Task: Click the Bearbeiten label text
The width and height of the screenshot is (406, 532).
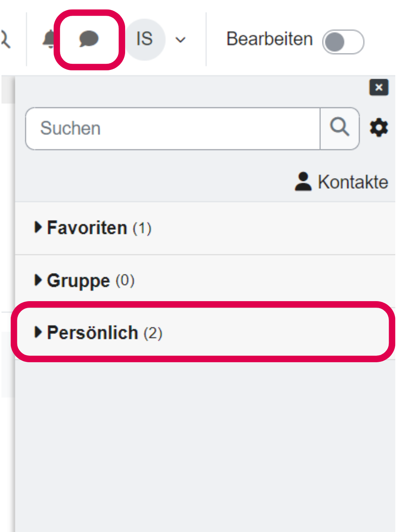Action: tap(269, 39)
